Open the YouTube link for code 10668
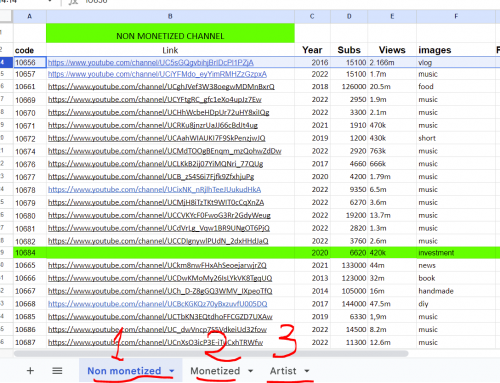The height and width of the screenshot is (383, 500). tap(158, 304)
